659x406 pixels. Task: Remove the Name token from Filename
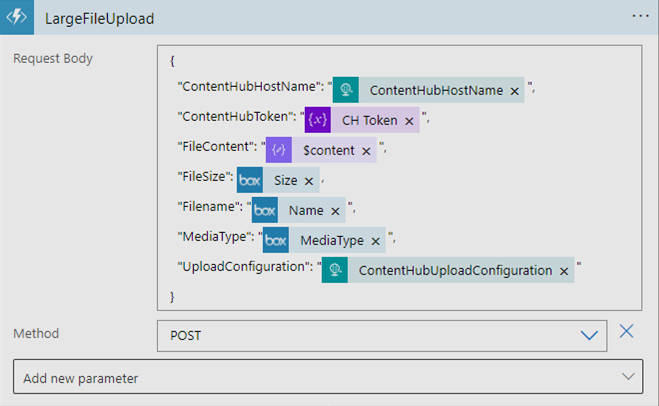click(x=335, y=211)
